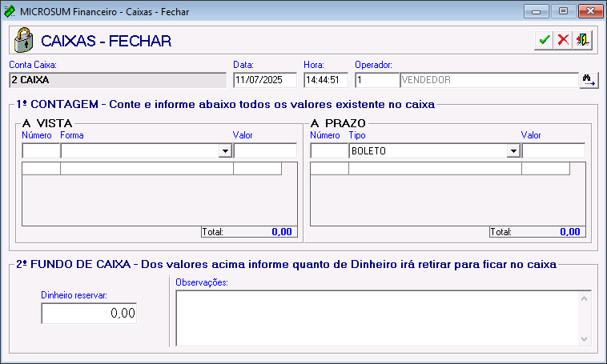Image resolution: width=607 pixels, height=364 pixels.
Task: Minimize the MICROSUM Financeiro window
Action: (x=537, y=11)
